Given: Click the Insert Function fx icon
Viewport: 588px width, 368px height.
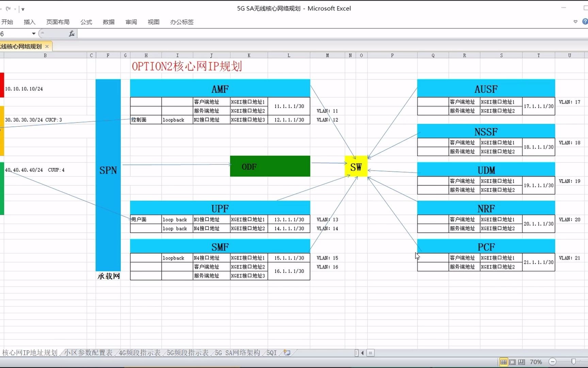Looking at the screenshot, I should point(72,34).
